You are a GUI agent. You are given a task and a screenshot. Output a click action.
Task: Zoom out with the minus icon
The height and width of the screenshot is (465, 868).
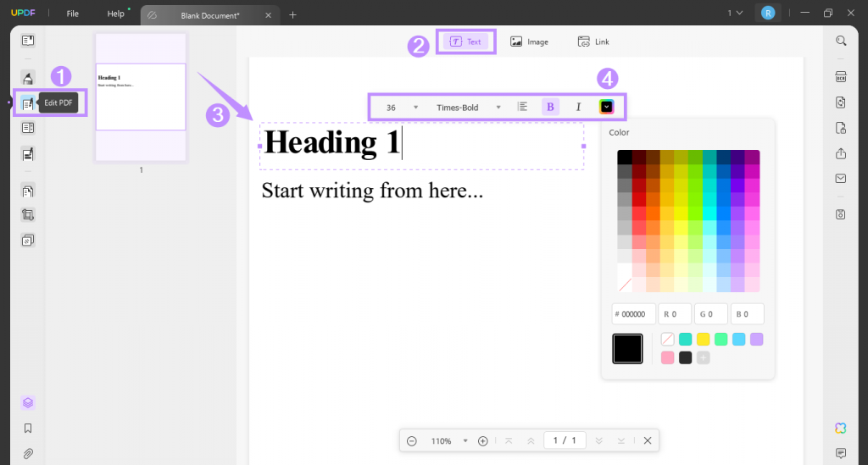click(412, 440)
